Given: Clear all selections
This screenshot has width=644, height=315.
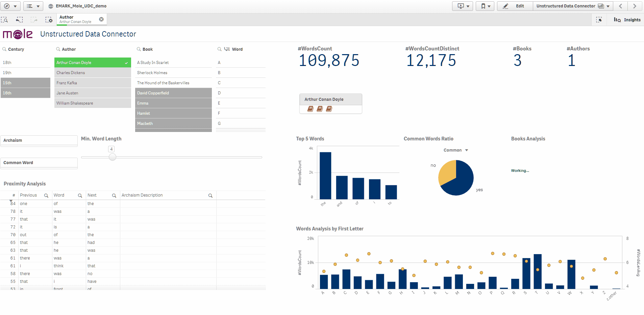Looking at the screenshot, I should coord(49,20).
